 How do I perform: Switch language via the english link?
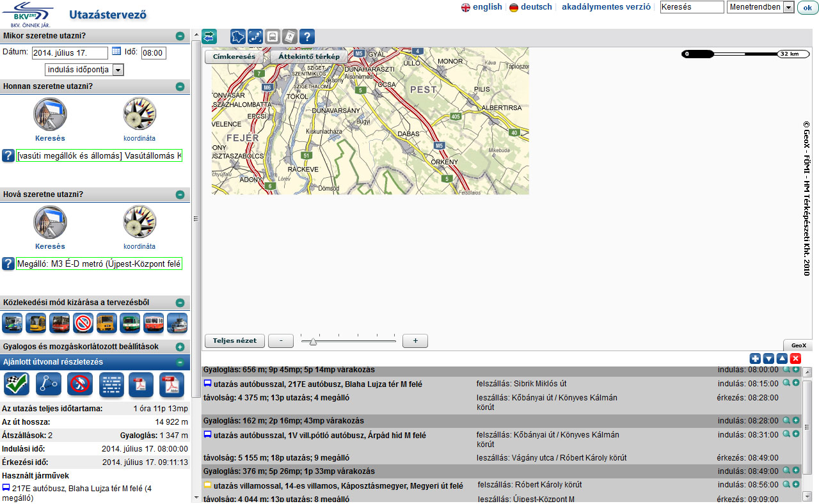point(487,7)
